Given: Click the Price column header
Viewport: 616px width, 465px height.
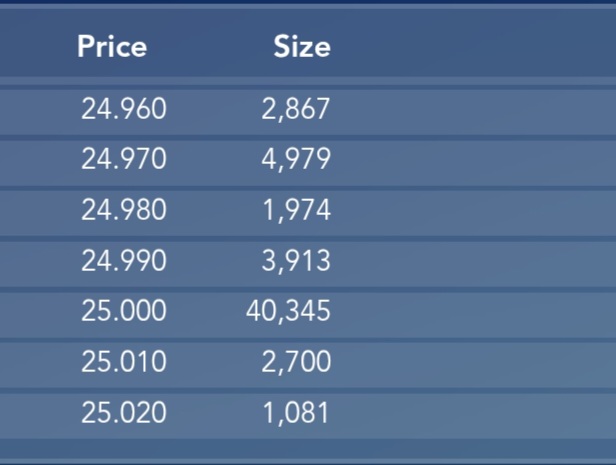Looking at the screenshot, I should (112, 46).
